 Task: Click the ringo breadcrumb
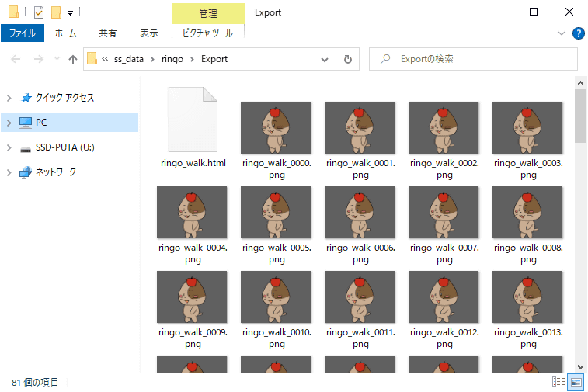pyautogui.click(x=172, y=59)
